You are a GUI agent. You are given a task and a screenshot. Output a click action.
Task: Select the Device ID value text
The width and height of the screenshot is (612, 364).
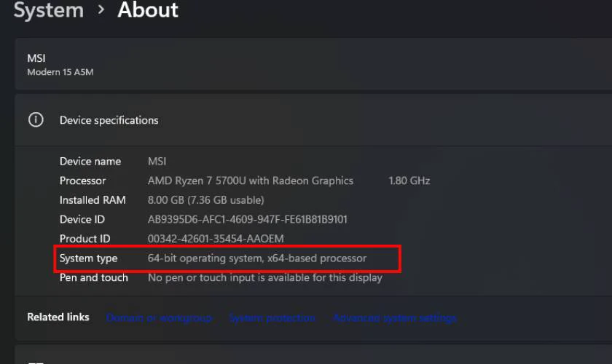(x=248, y=219)
